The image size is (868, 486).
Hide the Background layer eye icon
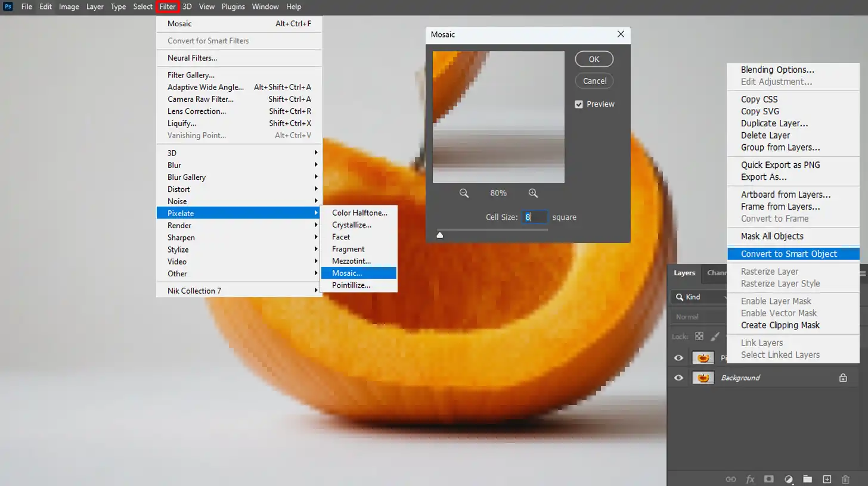(678, 378)
